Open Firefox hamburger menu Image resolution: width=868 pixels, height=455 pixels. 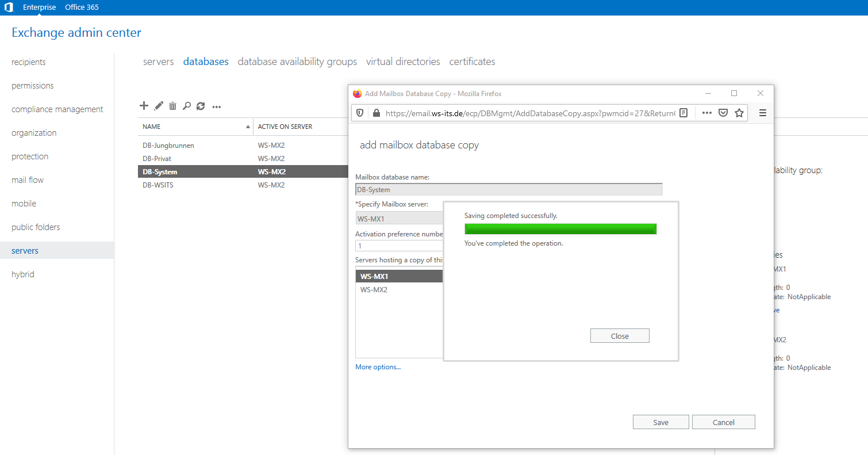763,113
